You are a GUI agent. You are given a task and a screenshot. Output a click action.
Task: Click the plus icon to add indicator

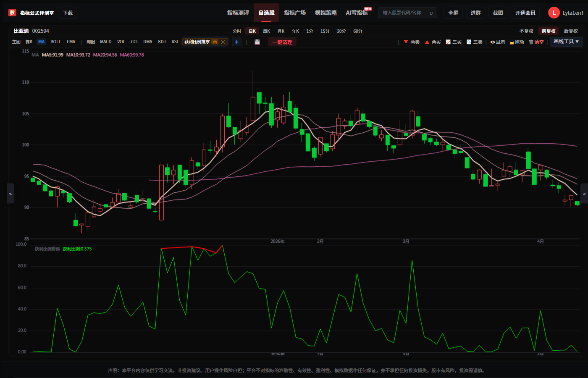tap(237, 42)
